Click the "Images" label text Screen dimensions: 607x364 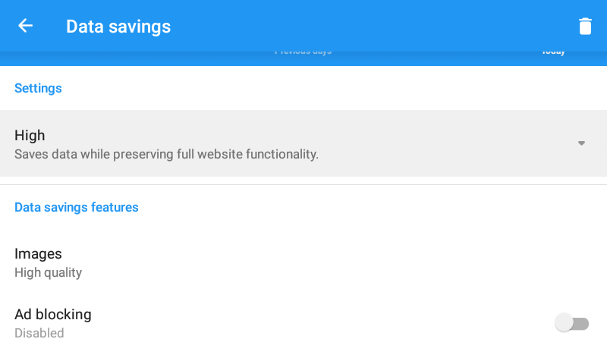38,253
